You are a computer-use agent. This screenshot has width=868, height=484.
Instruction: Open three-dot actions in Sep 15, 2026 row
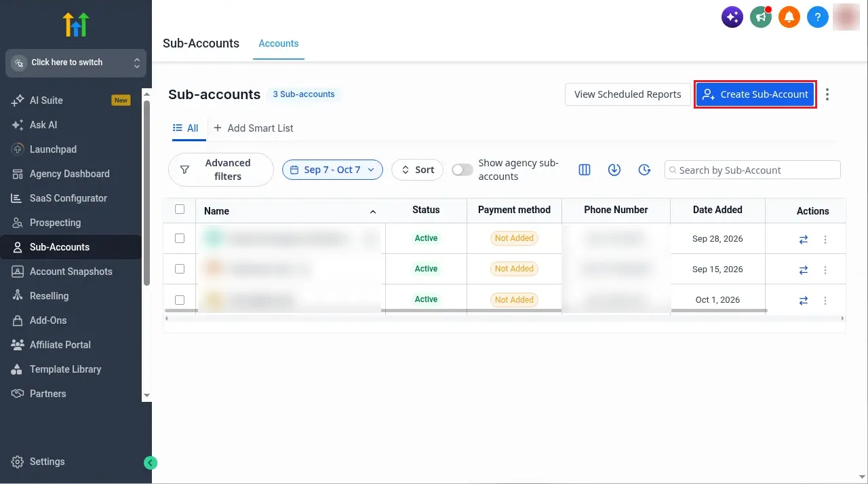pyautogui.click(x=825, y=269)
